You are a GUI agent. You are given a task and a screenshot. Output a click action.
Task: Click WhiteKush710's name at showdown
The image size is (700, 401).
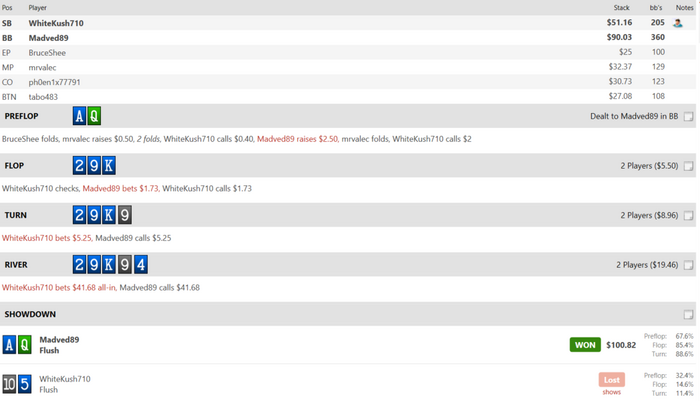coord(65,379)
